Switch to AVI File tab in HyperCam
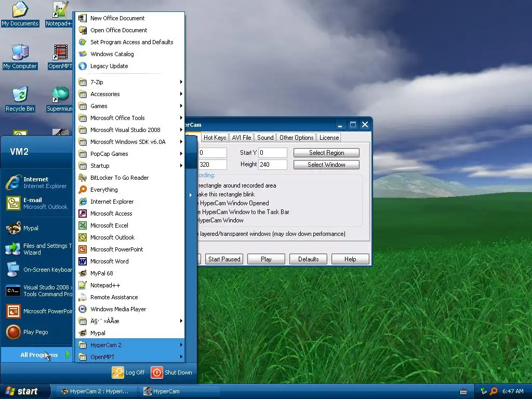532x399 pixels. pyautogui.click(x=242, y=137)
